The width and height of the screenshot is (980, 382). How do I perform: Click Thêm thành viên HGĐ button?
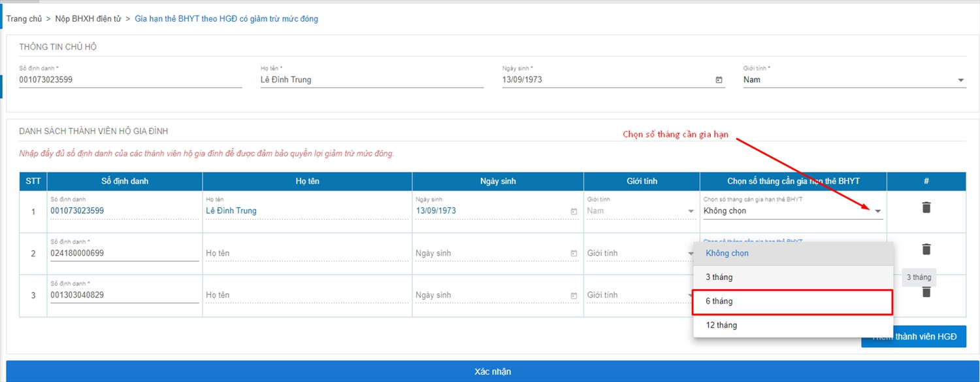tap(913, 336)
